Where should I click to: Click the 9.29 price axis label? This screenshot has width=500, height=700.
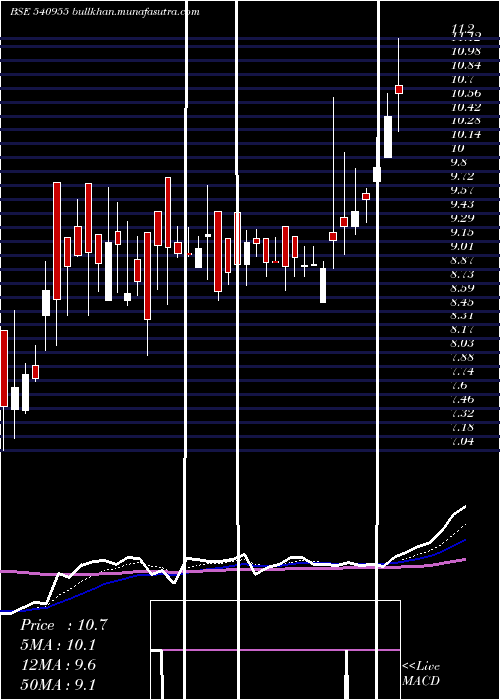click(463, 218)
